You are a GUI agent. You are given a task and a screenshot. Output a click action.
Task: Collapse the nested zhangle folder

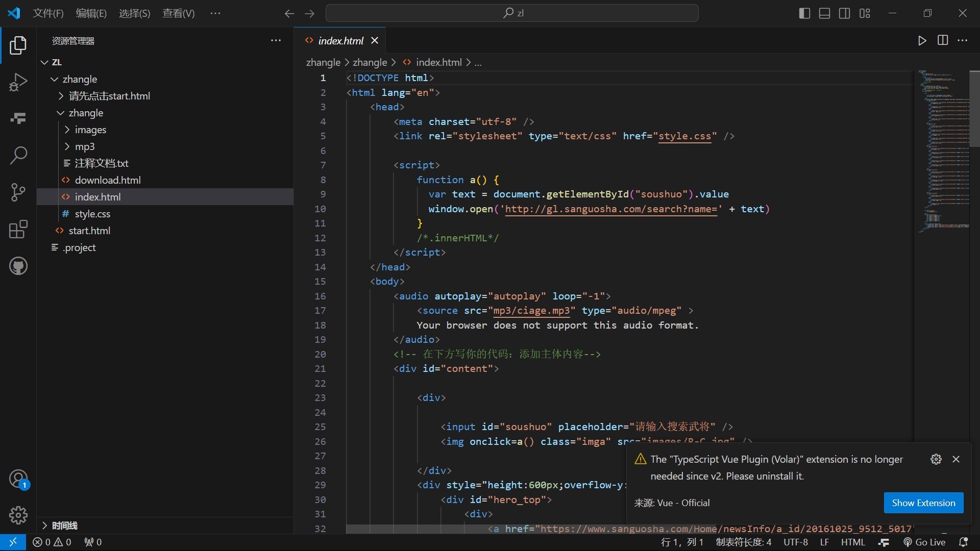165,113
